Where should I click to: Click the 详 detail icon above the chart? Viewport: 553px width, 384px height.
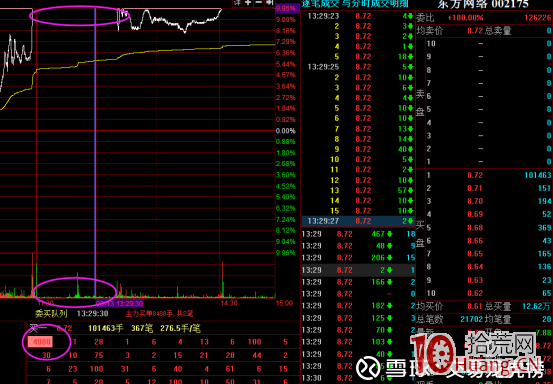(x=238, y=2)
